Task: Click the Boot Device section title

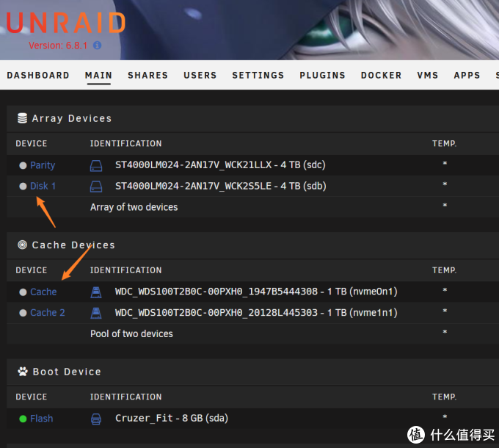Action: pos(67,372)
